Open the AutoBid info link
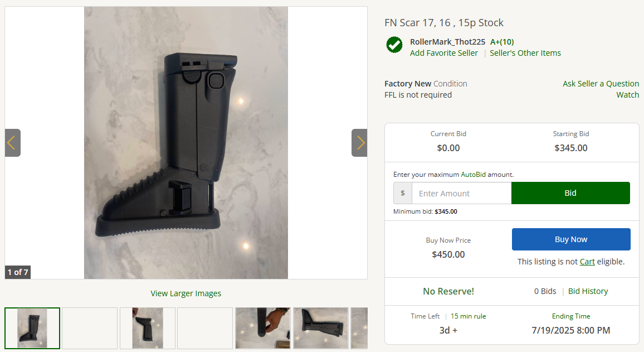 [473, 175]
